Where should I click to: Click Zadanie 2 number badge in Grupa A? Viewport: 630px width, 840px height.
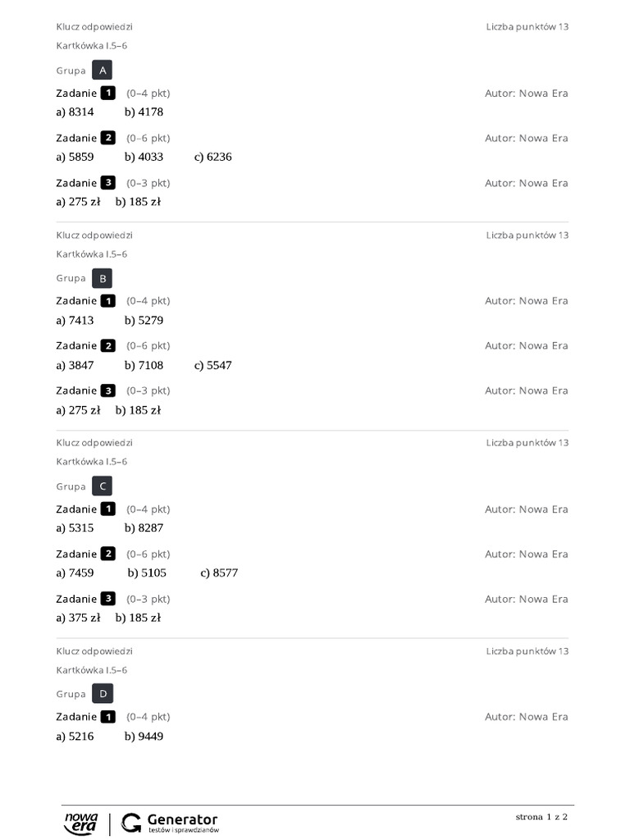[x=107, y=138]
